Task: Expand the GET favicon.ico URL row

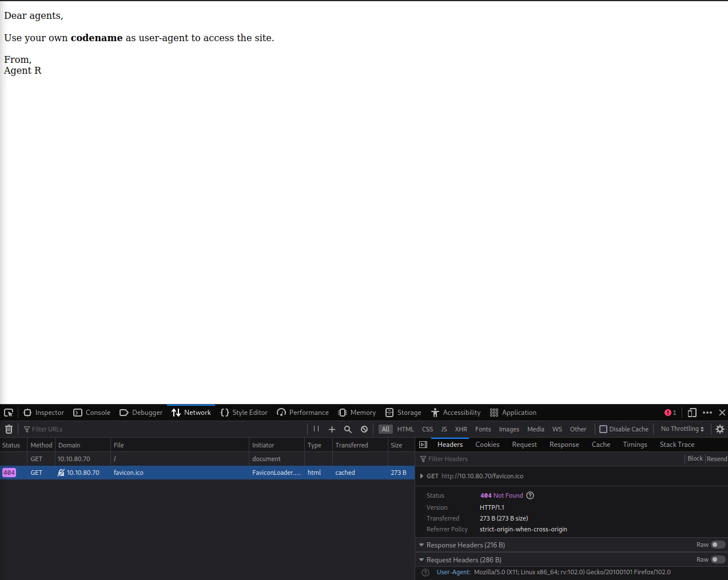Action: pos(422,476)
